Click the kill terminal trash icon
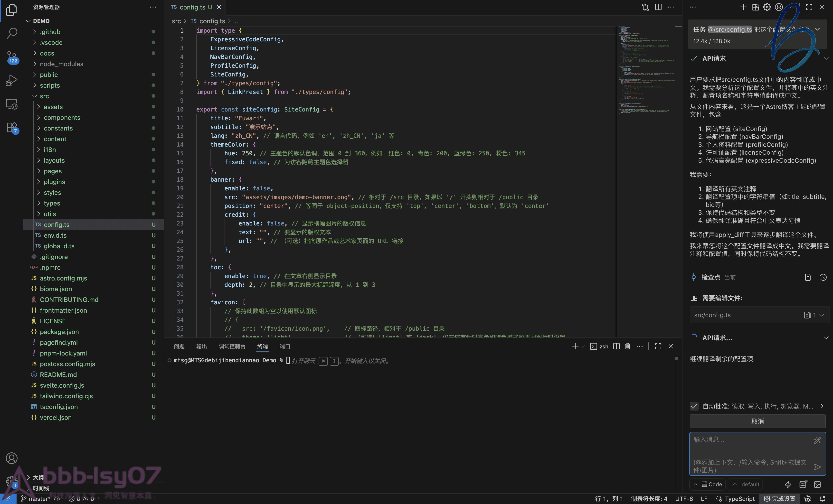Image resolution: width=833 pixels, height=504 pixels. 627,346
